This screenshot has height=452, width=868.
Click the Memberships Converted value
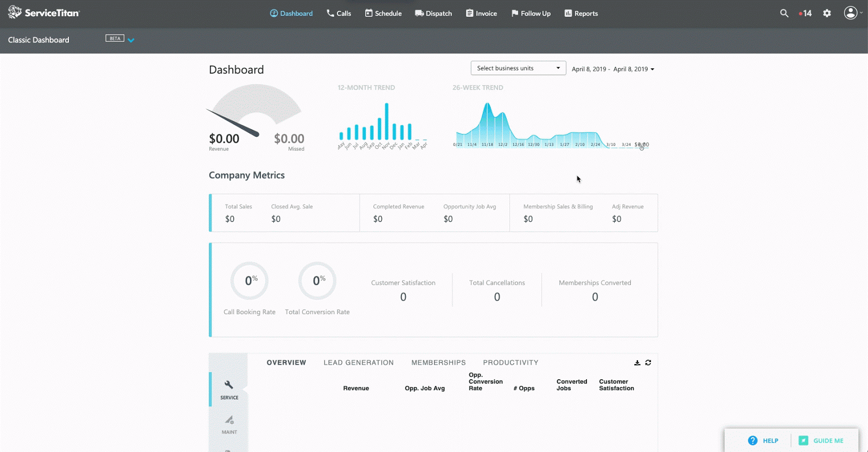(x=595, y=297)
